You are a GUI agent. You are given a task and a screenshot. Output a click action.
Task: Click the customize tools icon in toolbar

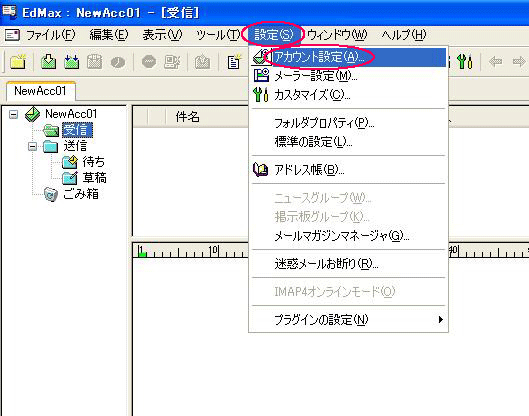pyautogui.click(x=465, y=61)
